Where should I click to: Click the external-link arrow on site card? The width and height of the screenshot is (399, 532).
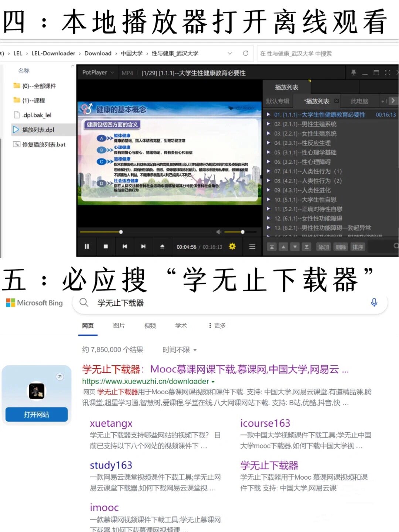click(59, 377)
